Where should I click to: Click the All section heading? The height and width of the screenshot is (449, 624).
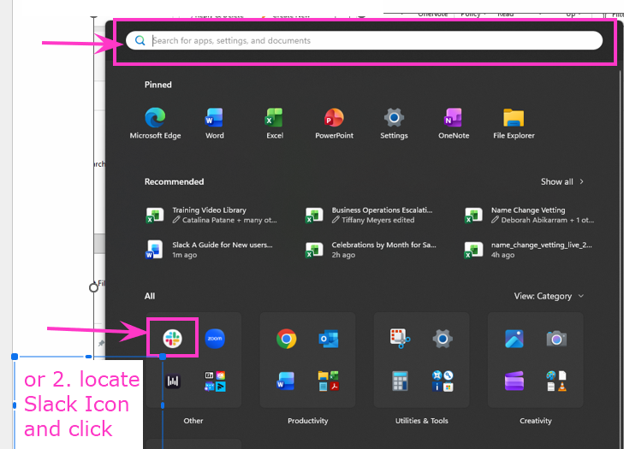[x=150, y=296]
